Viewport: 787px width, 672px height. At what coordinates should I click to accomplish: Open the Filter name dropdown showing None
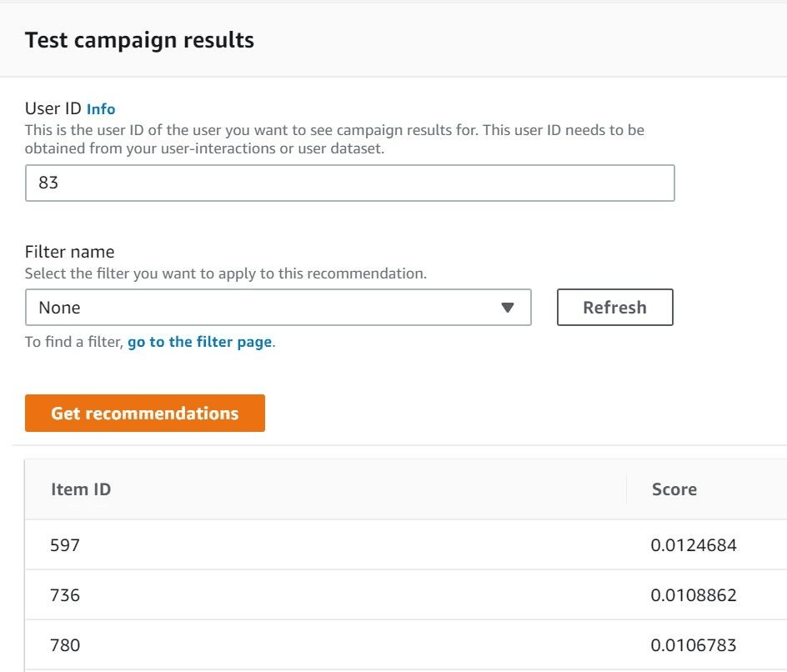[279, 308]
